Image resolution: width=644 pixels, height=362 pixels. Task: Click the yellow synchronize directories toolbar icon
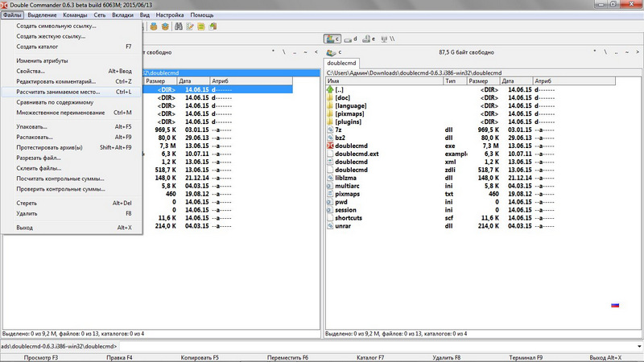[x=200, y=27]
